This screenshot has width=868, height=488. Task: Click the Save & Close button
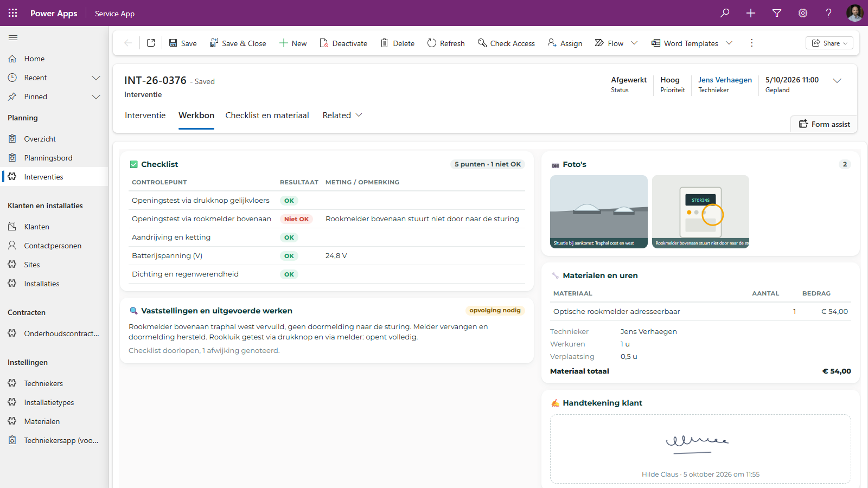coord(238,43)
